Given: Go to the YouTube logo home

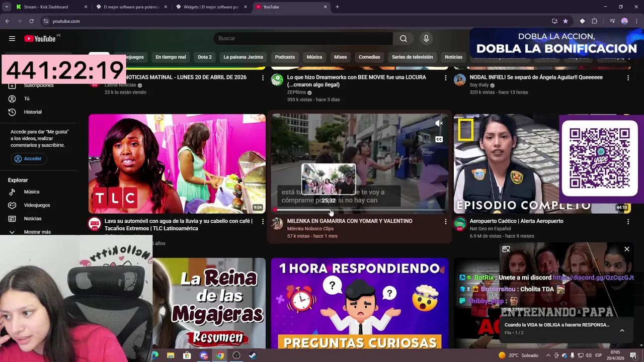Looking at the screenshot, I should (40, 39).
